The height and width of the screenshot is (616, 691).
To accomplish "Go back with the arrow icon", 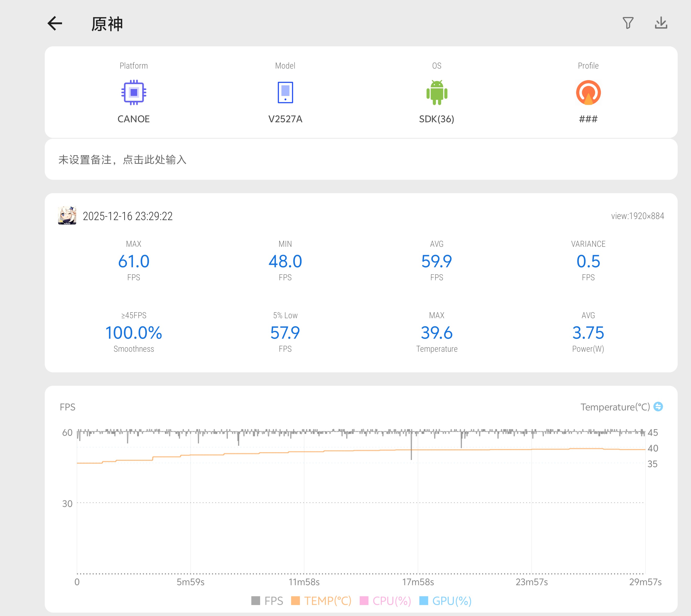I will (x=54, y=23).
